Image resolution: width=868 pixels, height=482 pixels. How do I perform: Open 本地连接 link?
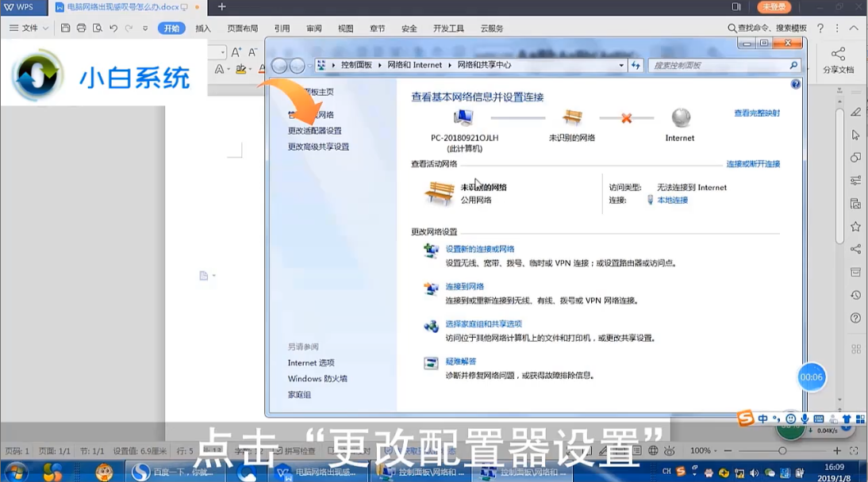tap(673, 201)
